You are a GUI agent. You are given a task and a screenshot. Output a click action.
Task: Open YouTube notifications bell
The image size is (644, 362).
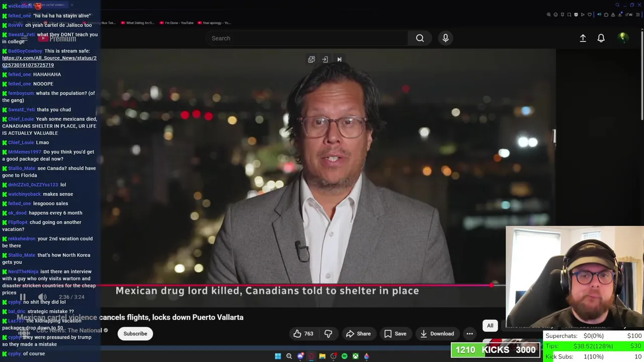[601, 38]
